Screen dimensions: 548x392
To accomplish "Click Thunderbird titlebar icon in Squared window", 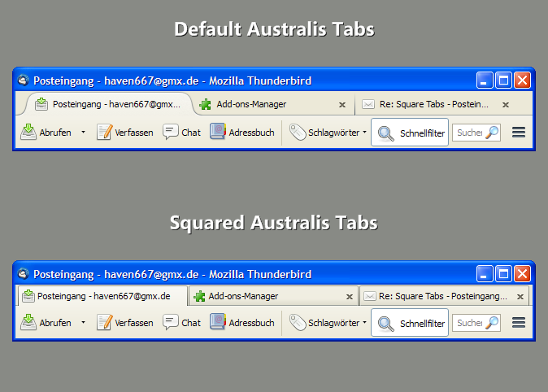I will pos(24,274).
